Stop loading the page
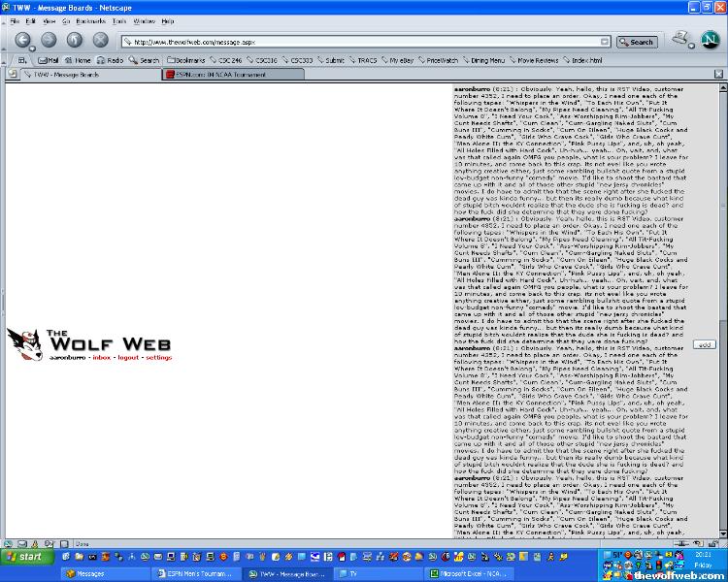The height and width of the screenshot is (582, 728). 100,40
